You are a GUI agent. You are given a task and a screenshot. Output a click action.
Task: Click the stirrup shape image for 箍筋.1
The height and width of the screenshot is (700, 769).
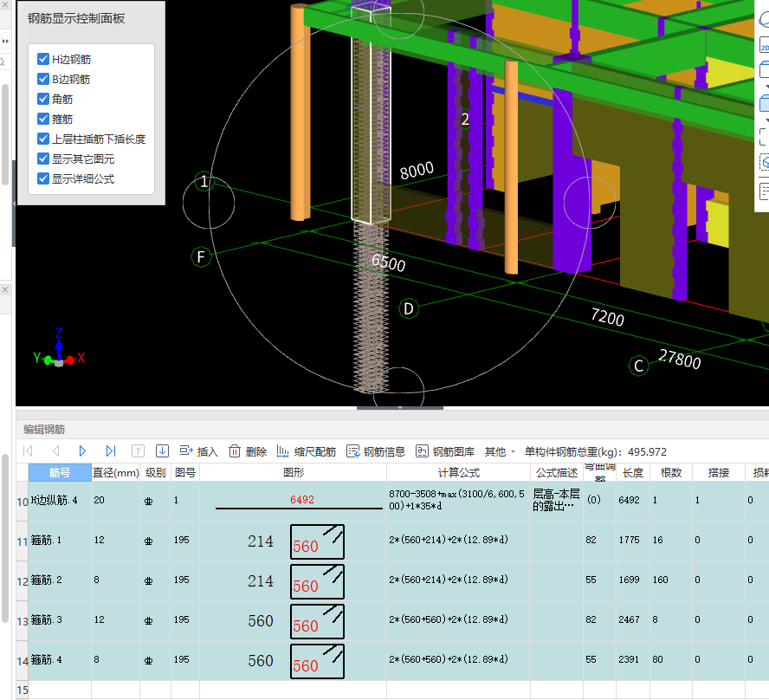(x=317, y=541)
